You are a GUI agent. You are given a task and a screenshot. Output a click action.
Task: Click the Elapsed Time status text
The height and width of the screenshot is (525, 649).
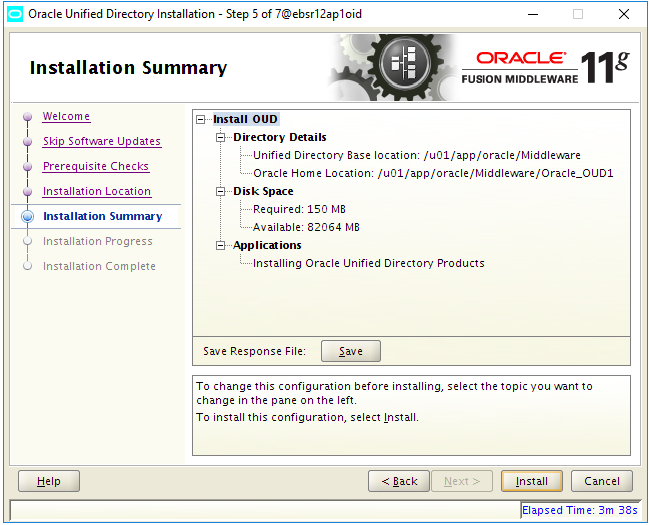pos(579,510)
